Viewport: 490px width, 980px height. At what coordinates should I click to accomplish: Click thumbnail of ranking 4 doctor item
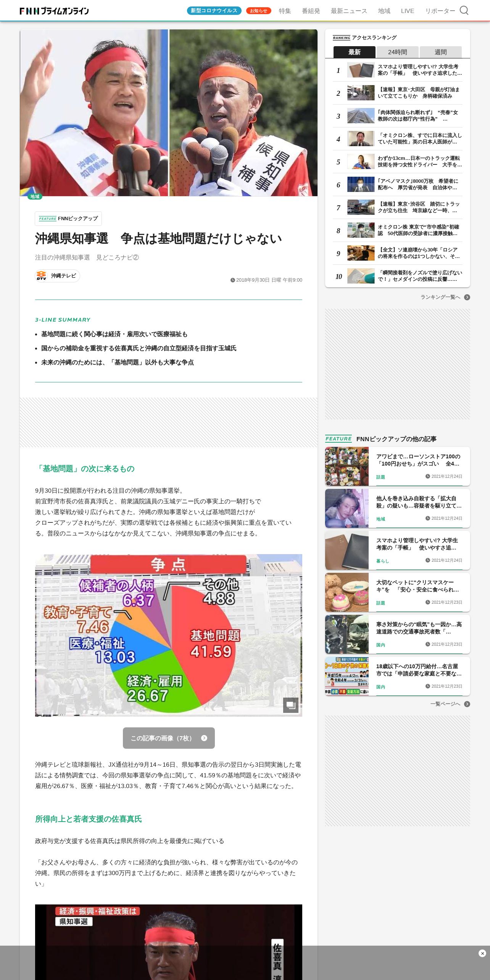361,139
